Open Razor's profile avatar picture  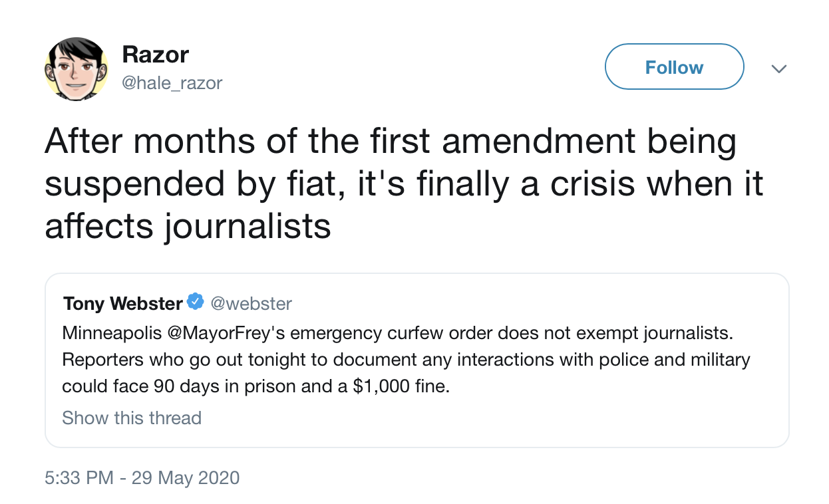(x=77, y=68)
